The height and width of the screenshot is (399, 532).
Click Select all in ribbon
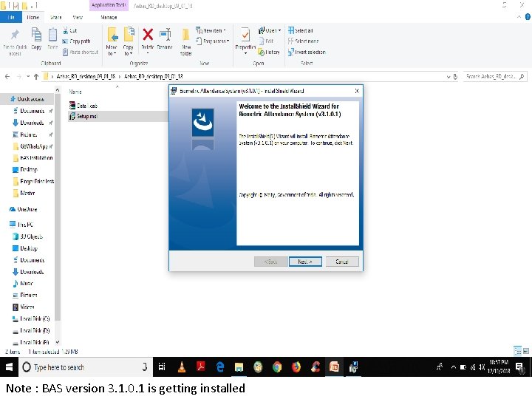coord(300,30)
